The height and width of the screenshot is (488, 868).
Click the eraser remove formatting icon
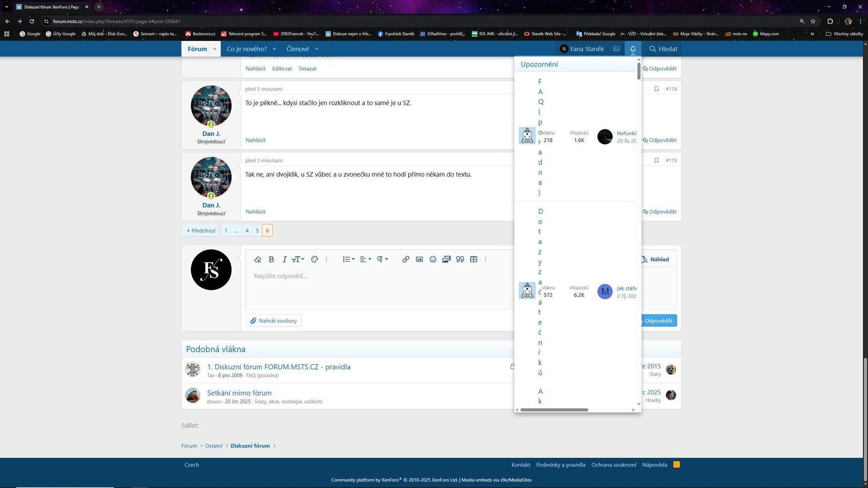coord(258,259)
